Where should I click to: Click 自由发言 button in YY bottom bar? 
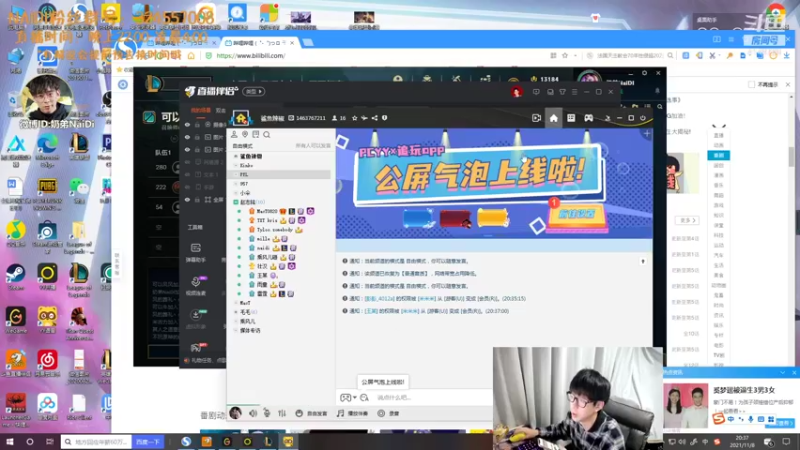coord(311,413)
